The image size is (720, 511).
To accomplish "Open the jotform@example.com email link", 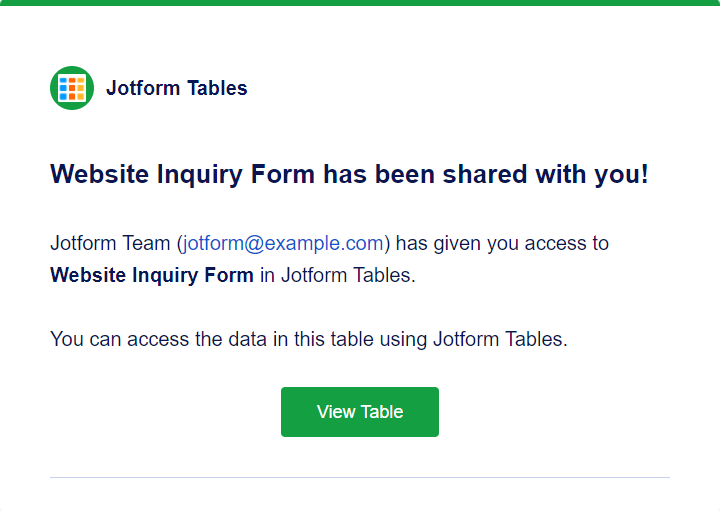I will 283,243.
